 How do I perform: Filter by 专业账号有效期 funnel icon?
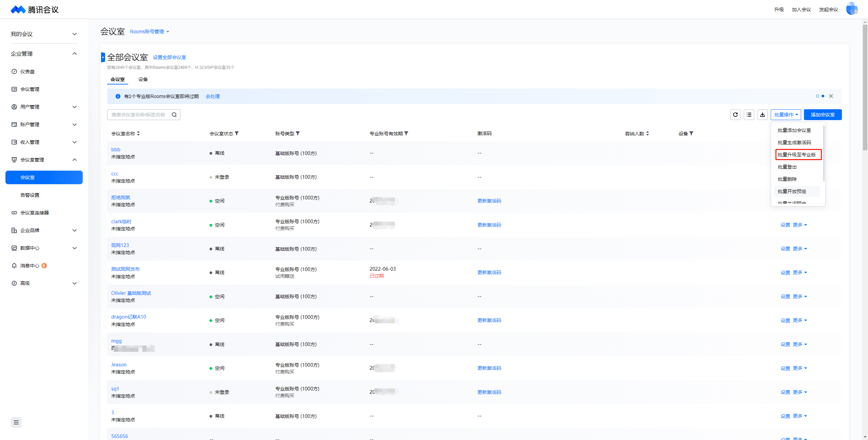click(x=406, y=133)
